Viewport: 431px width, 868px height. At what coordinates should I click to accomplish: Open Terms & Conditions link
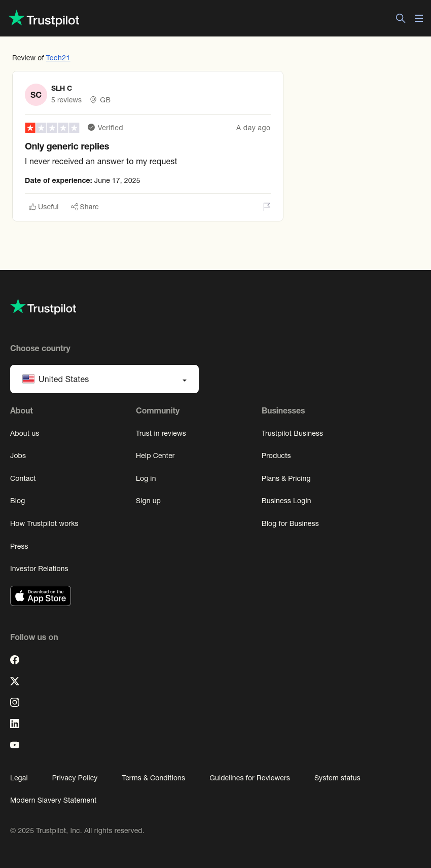pyautogui.click(x=153, y=778)
